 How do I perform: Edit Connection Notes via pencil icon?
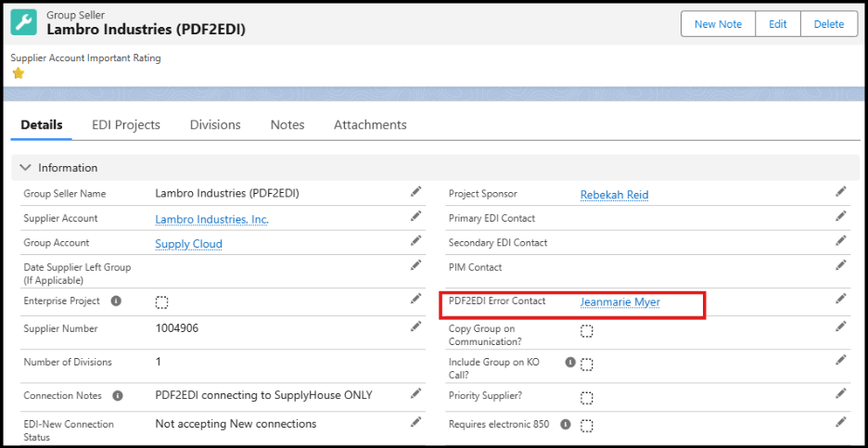tap(415, 393)
